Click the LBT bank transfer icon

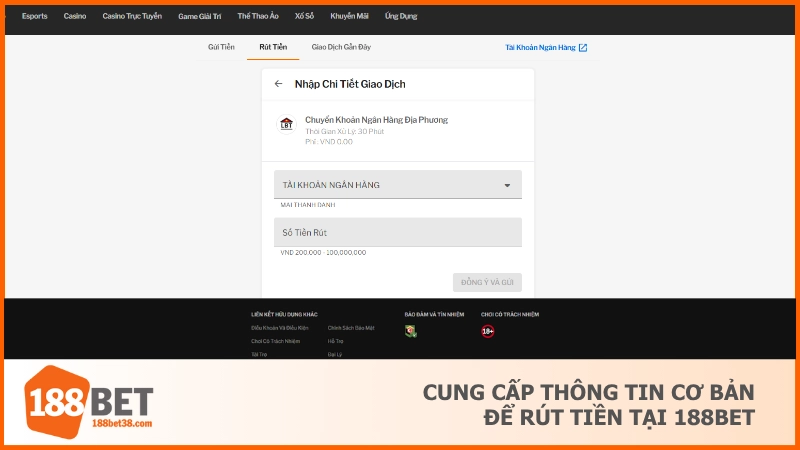point(287,124)
